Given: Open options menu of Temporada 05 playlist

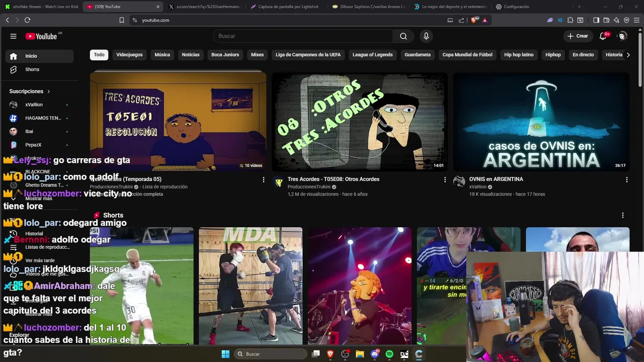Looking at the screenshot, I should point(263,179).
